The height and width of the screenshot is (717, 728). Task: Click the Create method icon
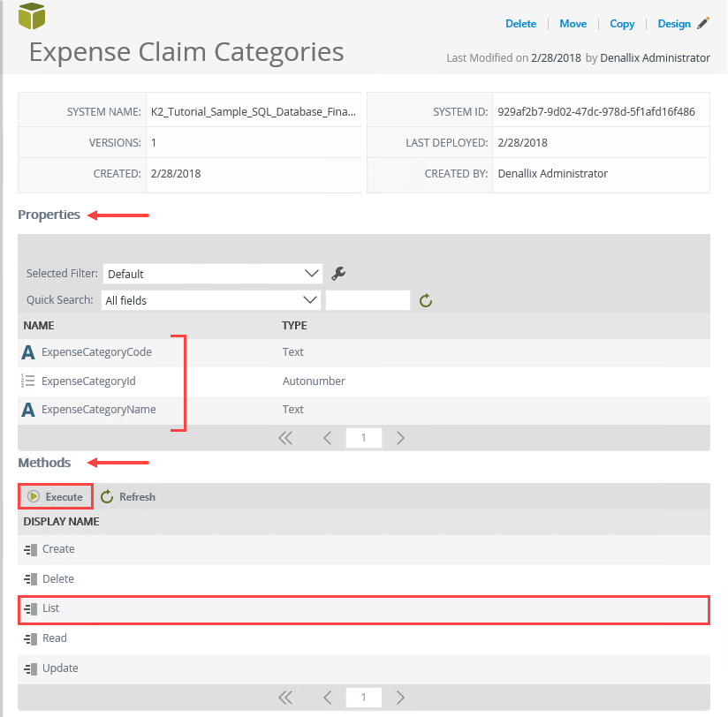[30, 549]
